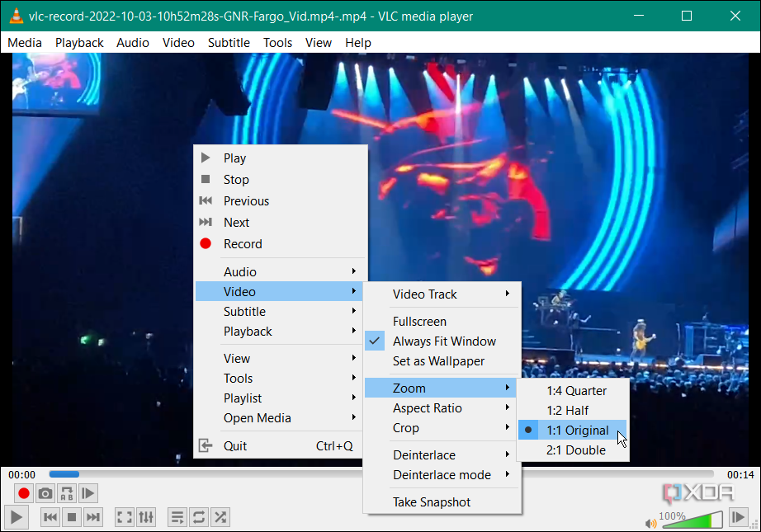The width and height of the screenshot is (761, 532).
Task: Select 1:2 Half zoom
Action: tap(573, 410)
